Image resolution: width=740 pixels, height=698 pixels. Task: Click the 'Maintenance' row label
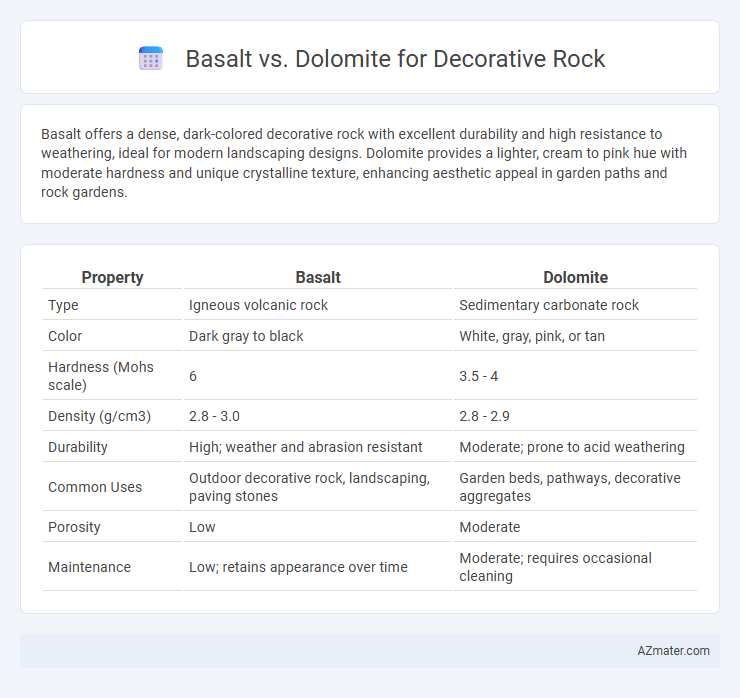(x=89, y=567)
